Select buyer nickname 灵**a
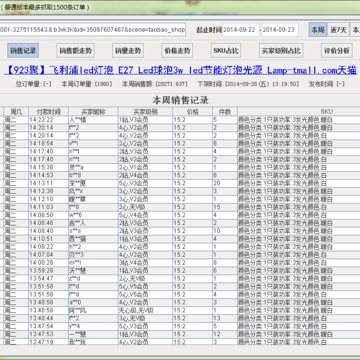Viewport: 360px width, 360px height. (x=93, y=167)
